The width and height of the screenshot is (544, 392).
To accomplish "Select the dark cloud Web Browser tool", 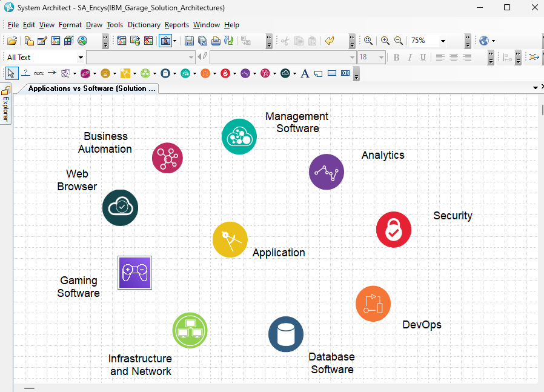I will pos(285,73).
